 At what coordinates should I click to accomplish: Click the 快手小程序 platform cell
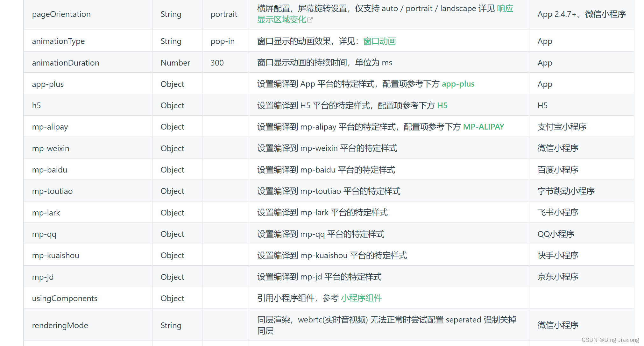tap(582, 255)
